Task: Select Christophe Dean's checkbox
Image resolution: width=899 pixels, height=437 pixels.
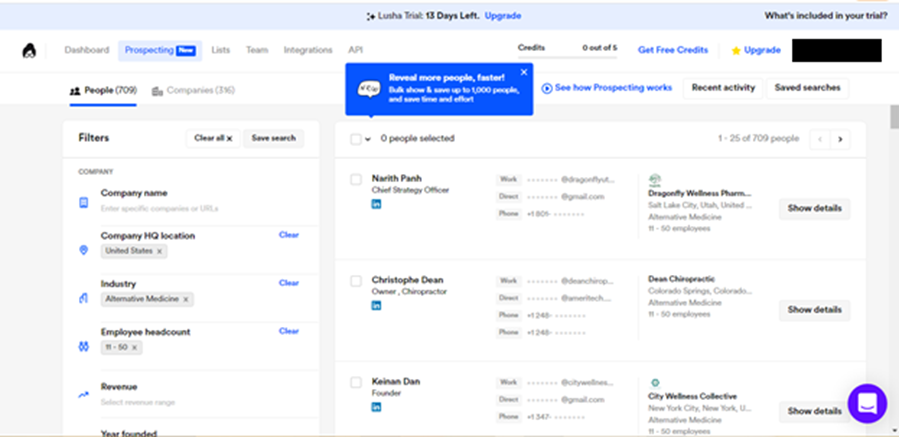Action: (x=356, y=281)
